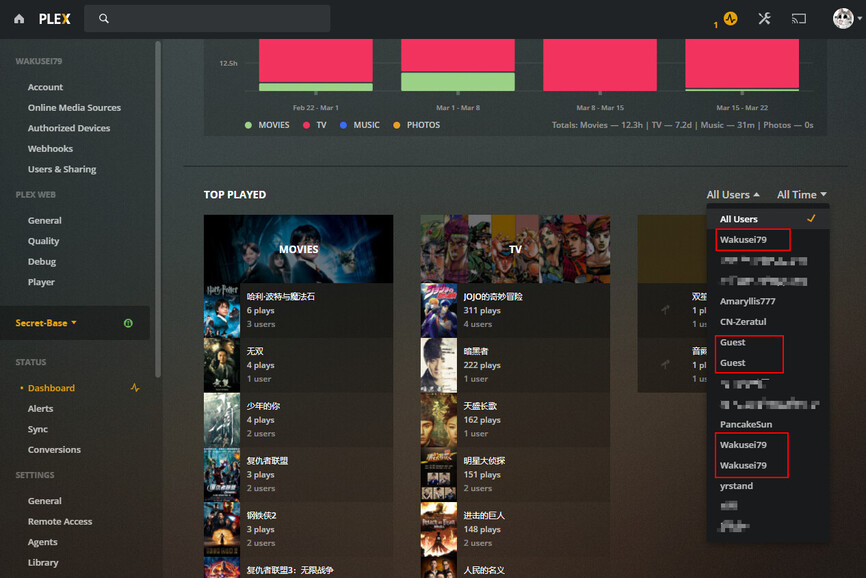Open the Dashboard status page
The image size is (866, 578).
tap(51, 388)
